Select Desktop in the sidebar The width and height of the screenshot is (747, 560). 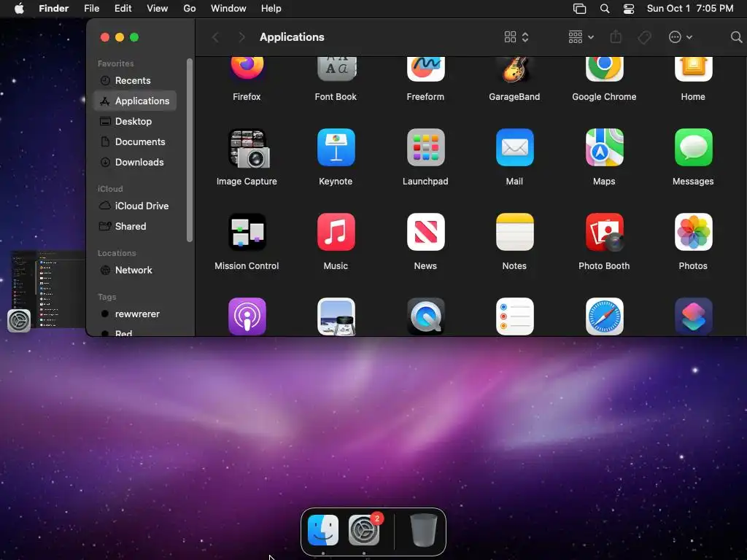(x=135, y=122)
